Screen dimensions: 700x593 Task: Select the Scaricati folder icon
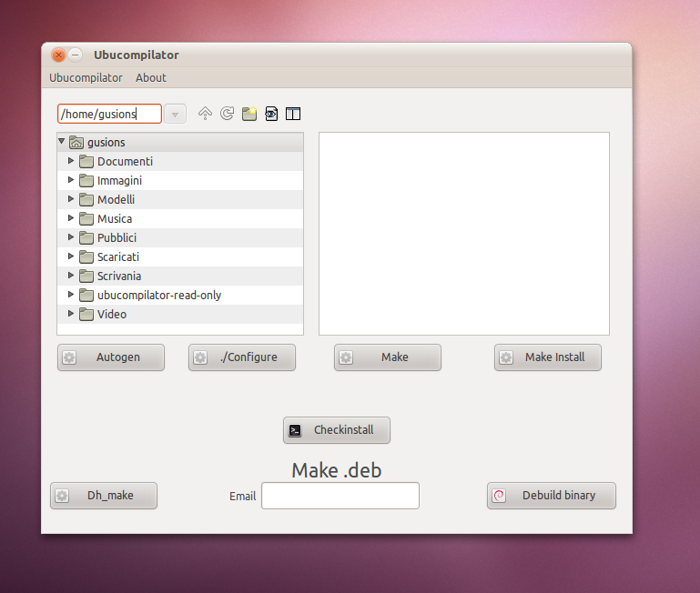pyautogui.click(x=86, y=257)
